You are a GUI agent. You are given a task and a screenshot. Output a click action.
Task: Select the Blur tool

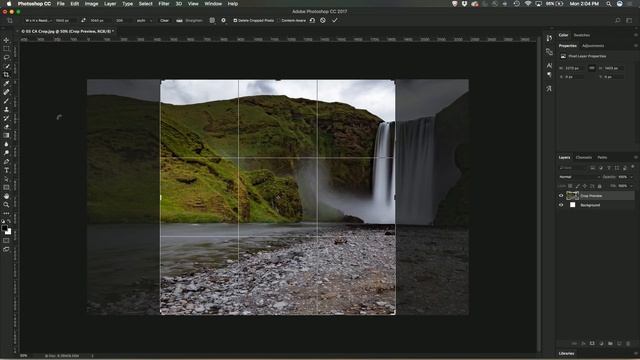6,144
